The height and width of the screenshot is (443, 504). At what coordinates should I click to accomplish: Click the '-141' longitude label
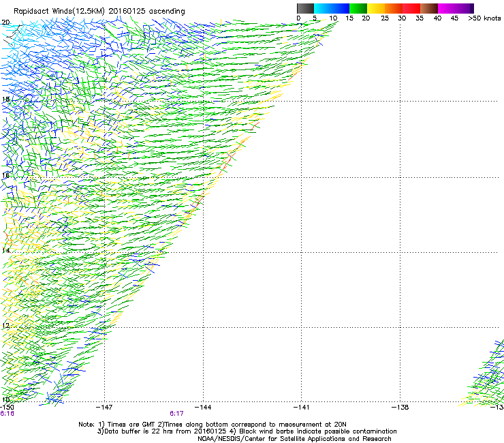(302, 408)
